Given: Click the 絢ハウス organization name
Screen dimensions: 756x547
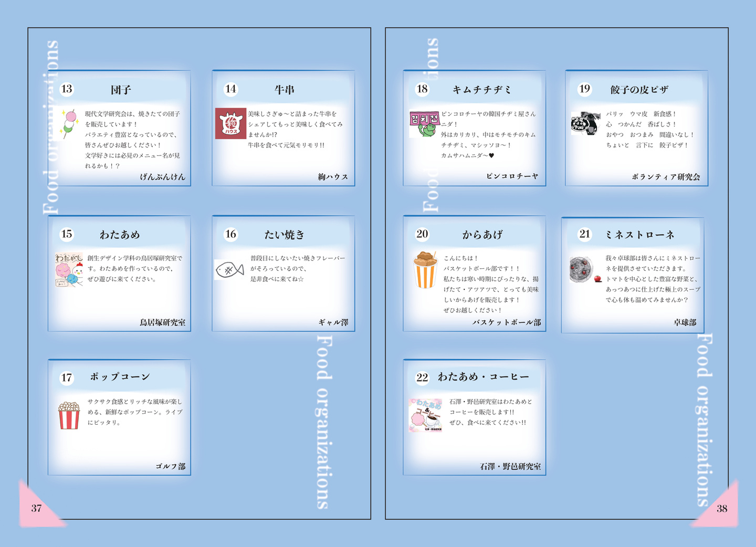Looking at the screenshot, I should coord(333,177).
